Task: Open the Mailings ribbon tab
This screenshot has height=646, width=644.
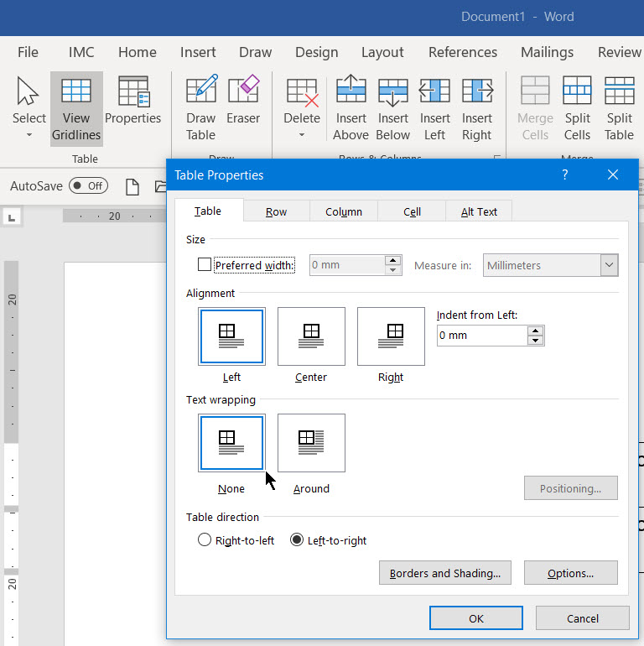Action: click(x=547, y=52)
